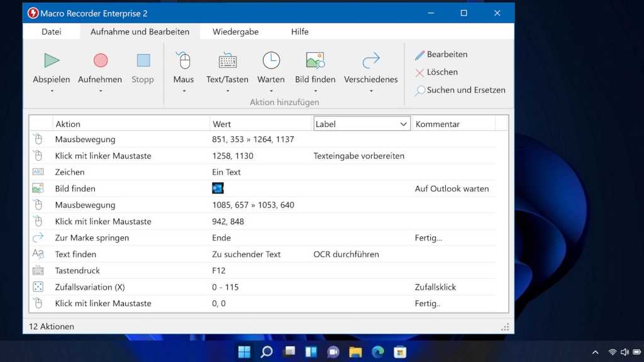
Task: Open File Explorer from the taskbar
Action: coord(355,352)
